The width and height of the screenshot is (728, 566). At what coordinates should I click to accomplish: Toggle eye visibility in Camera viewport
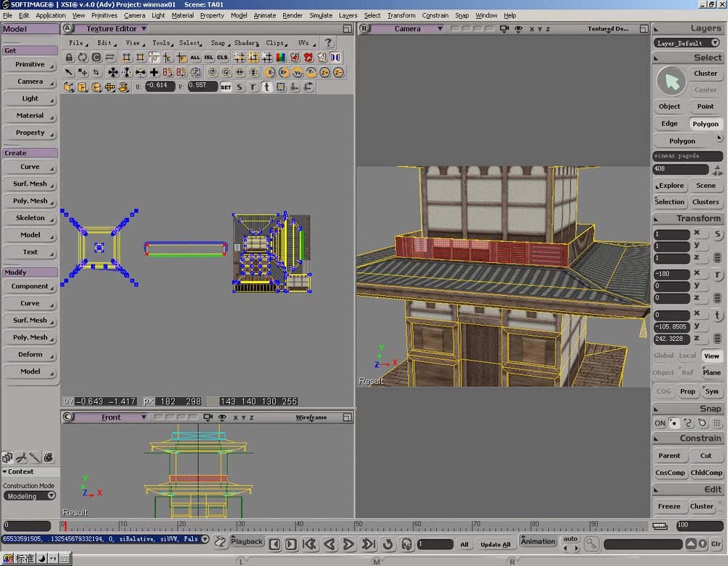click(x=518, y=29)
